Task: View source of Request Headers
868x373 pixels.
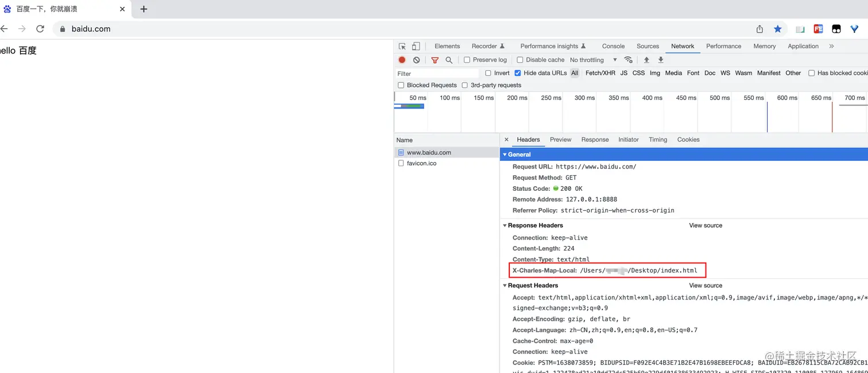Action: click(x=706, y=286)
